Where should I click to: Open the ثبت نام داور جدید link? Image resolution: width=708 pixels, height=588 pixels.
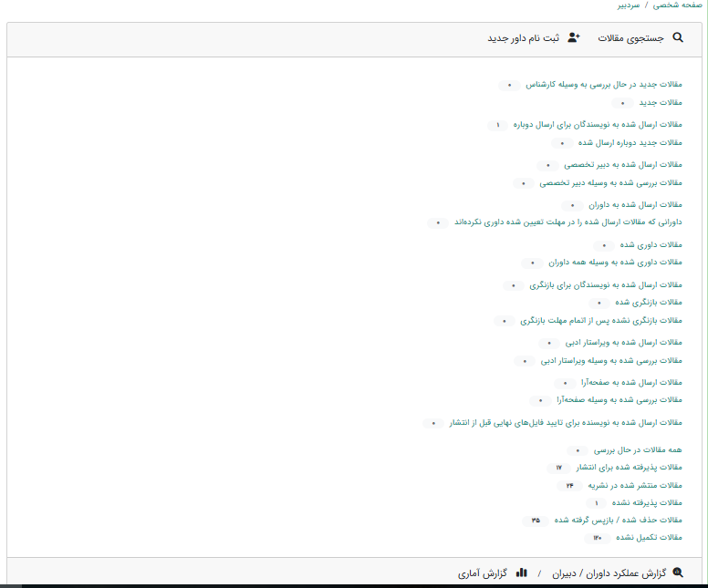pyautogui.click(x=524, y=38)
